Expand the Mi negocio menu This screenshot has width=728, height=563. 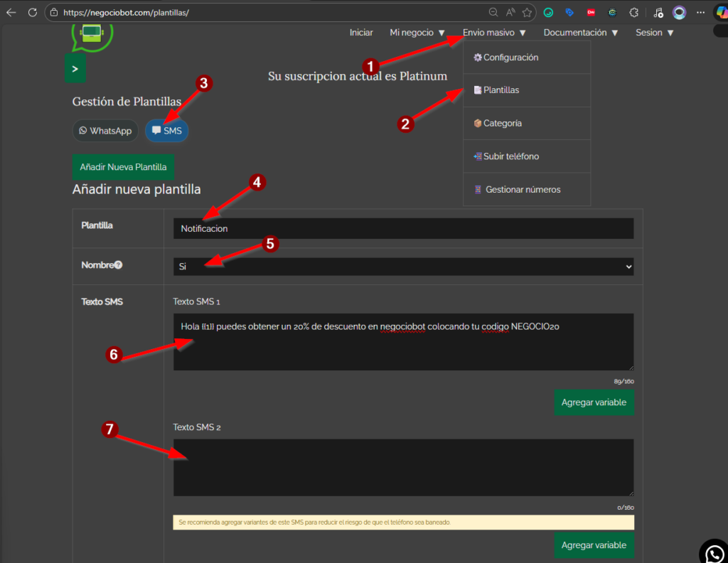click(417, 33)
